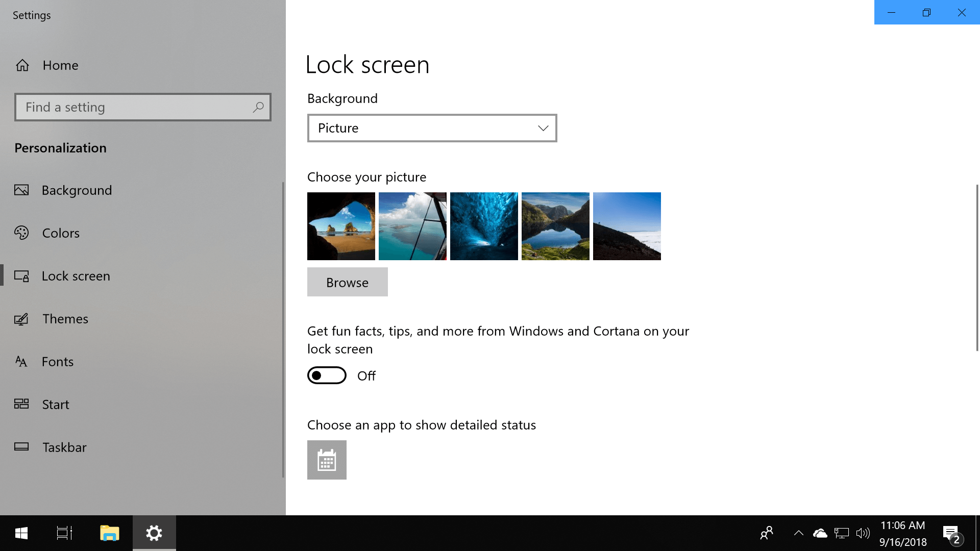Click the Lock screen personalization icon
The height and width of the screenshot is (551, 980).
(x=22, y=275)
